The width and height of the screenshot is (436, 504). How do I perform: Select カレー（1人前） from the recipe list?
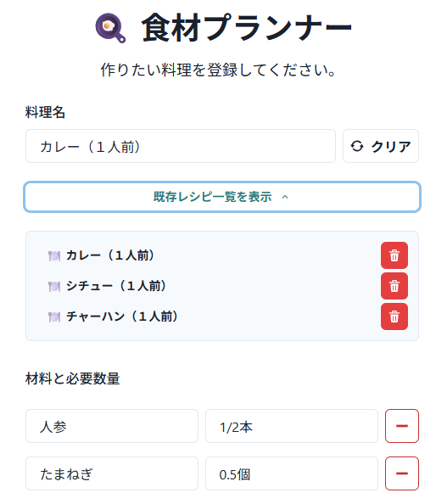pyautogui.click(x=110, y=255)
